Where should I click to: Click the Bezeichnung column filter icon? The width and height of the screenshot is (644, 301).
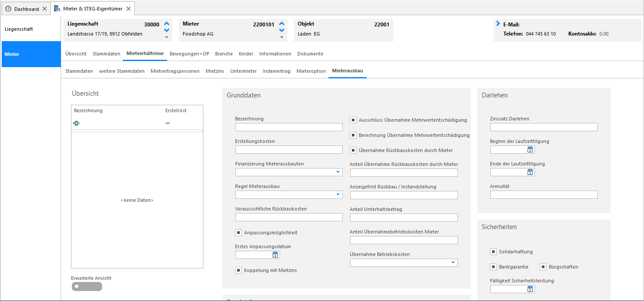click(x=76, y=123)
